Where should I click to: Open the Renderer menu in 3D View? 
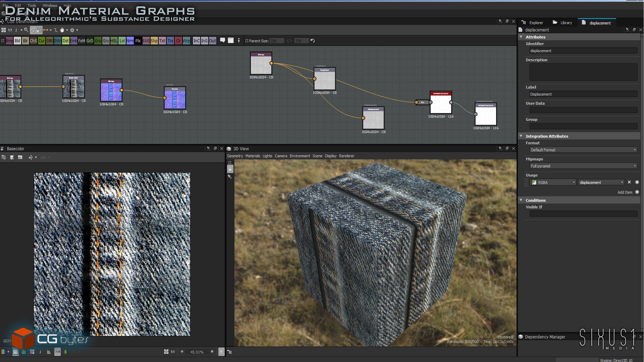346,156
